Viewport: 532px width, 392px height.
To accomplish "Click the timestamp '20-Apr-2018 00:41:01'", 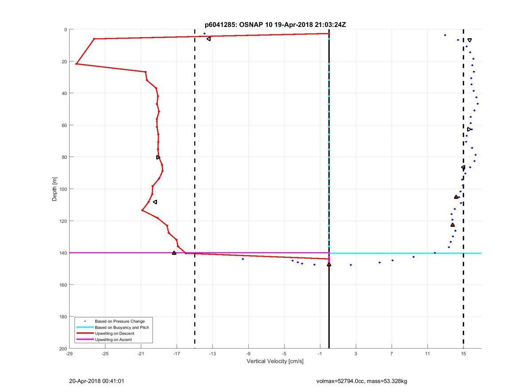I will (x=96, y=381).
